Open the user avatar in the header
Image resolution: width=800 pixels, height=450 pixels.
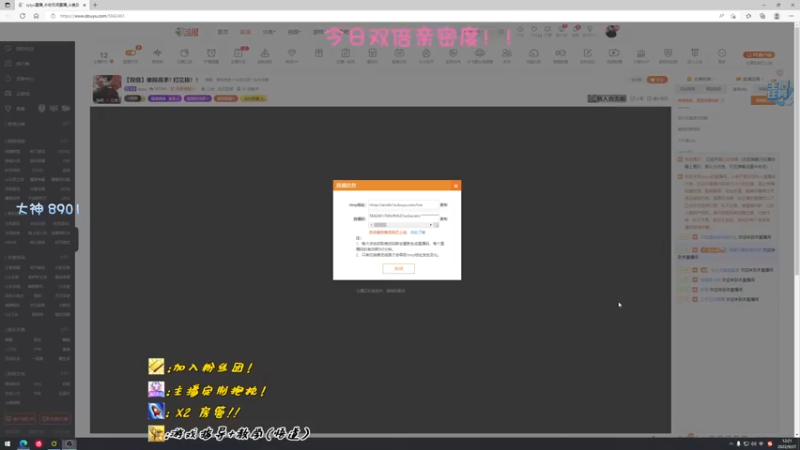tap(611, 32)
